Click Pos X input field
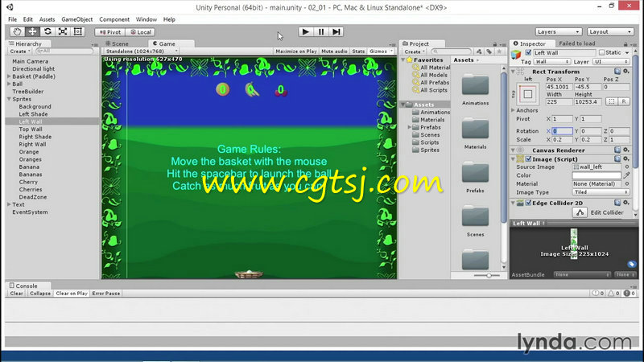The height and width of the screenshot is (362, 644). pos(559,87)
